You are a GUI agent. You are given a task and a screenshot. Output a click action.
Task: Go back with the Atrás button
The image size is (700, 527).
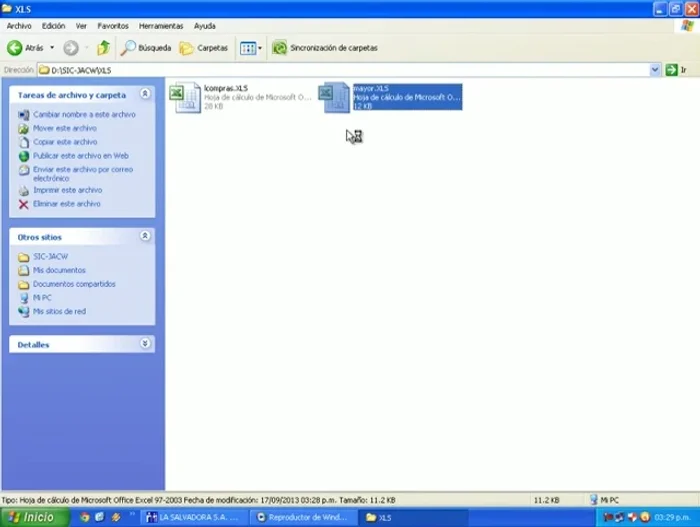coord(25,48)
